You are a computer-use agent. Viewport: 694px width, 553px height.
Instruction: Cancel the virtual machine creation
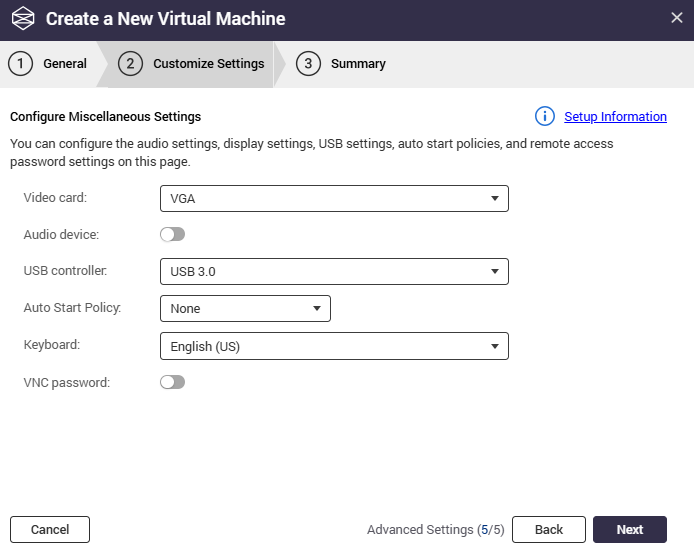coord(50,529)
